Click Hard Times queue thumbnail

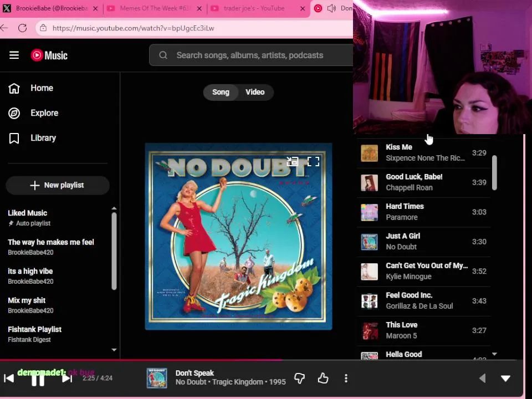(369, 212)
